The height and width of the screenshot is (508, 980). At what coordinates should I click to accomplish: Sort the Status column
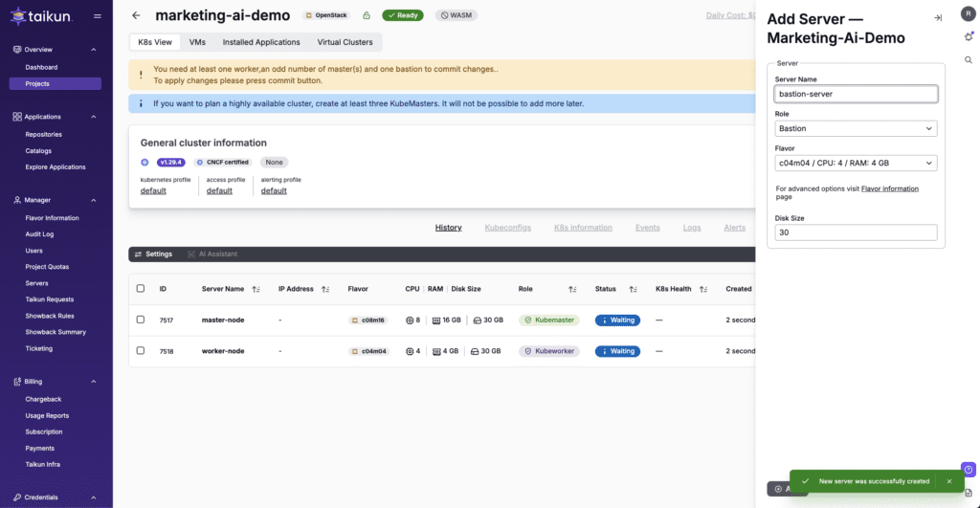coord(633,289)
